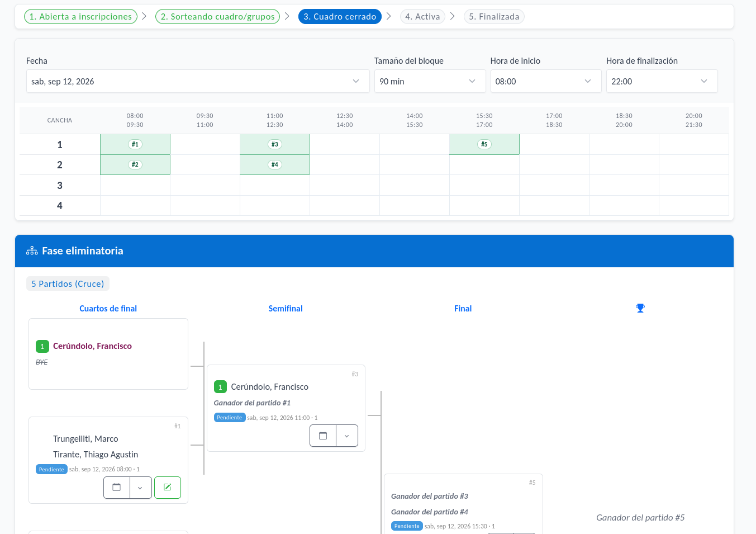The image size is (756, 534).
Task: Click player Trungelliti, Marco
Action: (85, 439)
